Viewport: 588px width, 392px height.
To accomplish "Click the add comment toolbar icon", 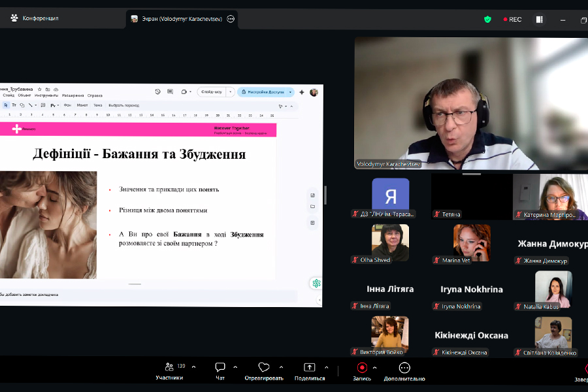I will [x=43, y=105].
